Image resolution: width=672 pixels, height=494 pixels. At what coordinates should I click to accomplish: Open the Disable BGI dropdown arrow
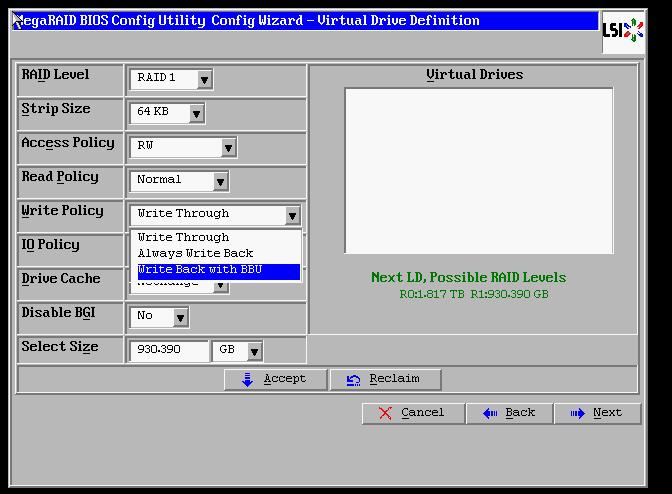click(180, 317)
